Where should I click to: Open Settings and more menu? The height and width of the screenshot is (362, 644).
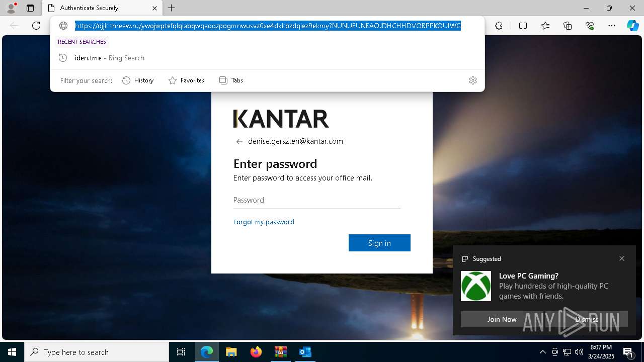point(612,26)
